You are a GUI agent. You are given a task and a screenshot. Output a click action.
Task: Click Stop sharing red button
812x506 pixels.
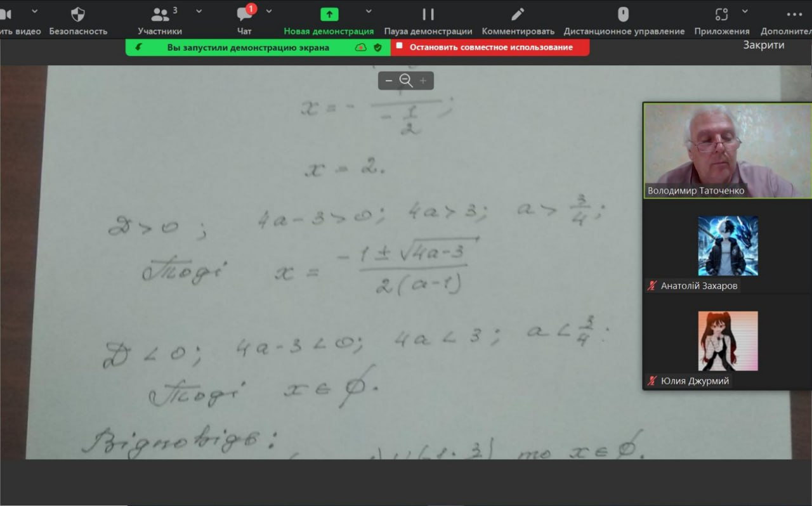point(490,47)
